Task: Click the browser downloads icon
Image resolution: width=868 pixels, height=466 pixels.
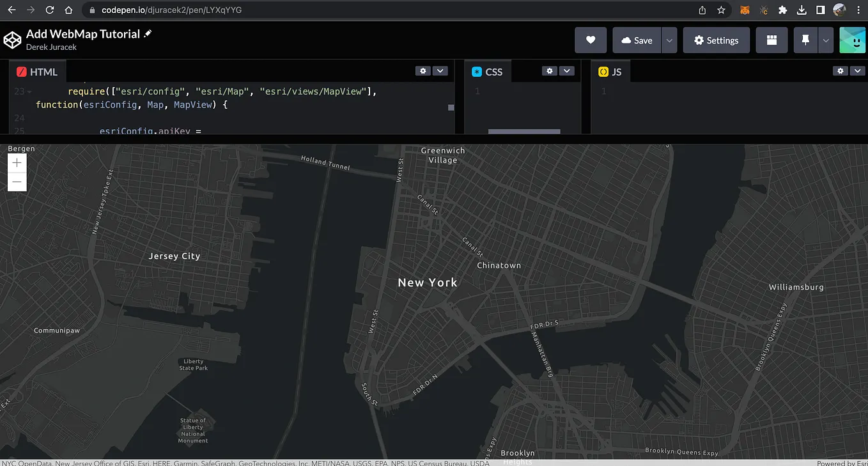Action: [802, 10]
